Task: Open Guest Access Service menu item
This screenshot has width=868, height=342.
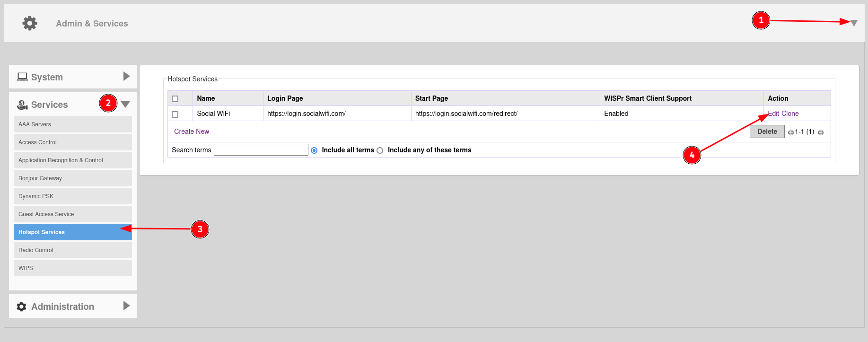Action: pyautogui.click(x=72, y=214)
